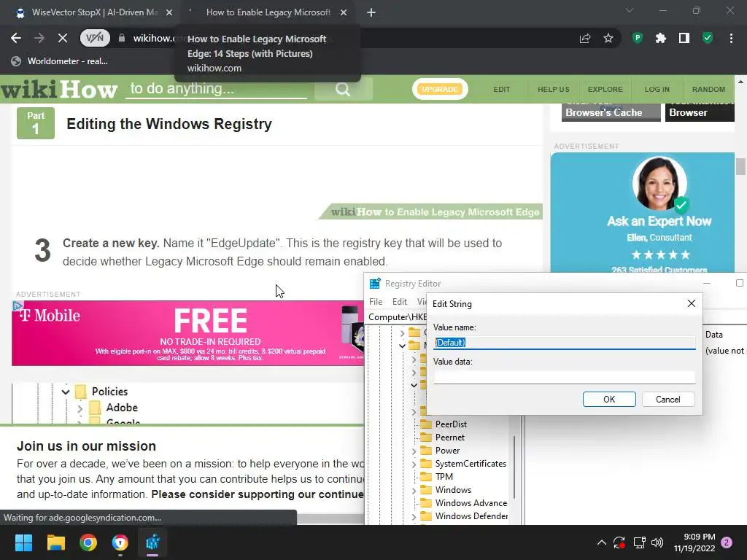Open the green P extension icon
The image size is (747, 560).
pos(638,38)
